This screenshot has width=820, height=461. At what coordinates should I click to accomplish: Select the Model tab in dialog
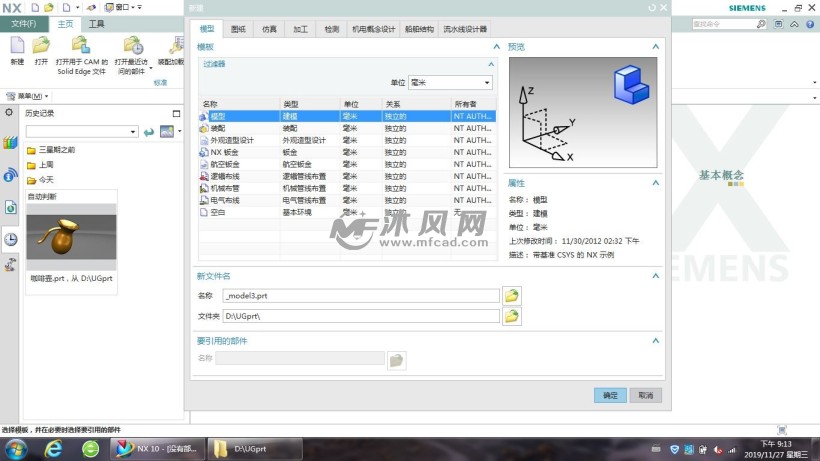[x=207, y=29]
